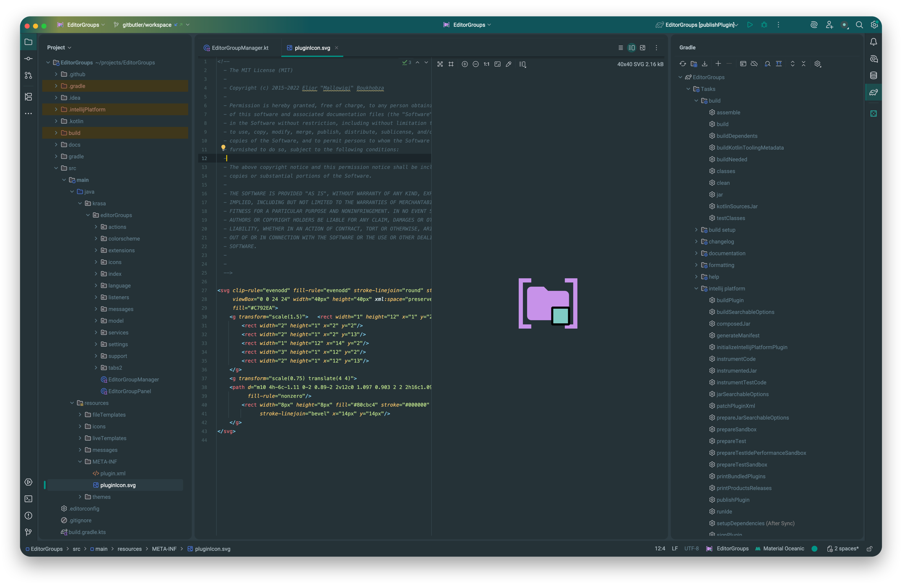The height and width of the screenshot is (588, 902).
Task: Select build.gradle.kts in the project tree
Action: click(87, 532)
